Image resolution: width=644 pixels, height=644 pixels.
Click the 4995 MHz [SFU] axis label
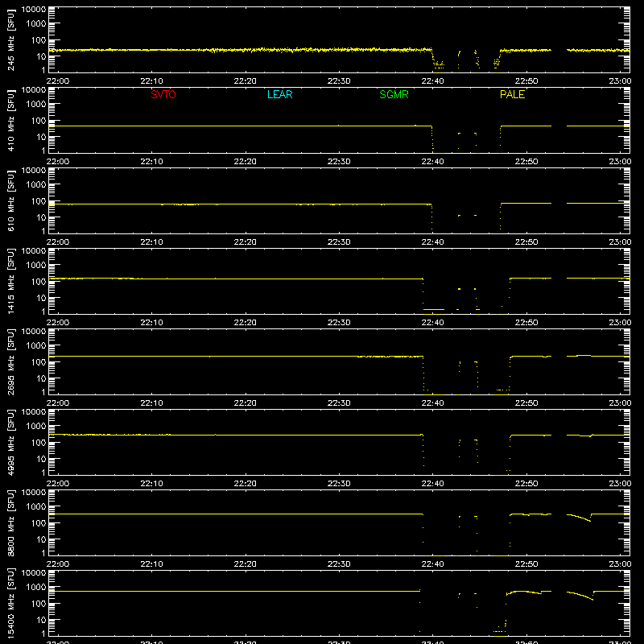pos(11,442)
